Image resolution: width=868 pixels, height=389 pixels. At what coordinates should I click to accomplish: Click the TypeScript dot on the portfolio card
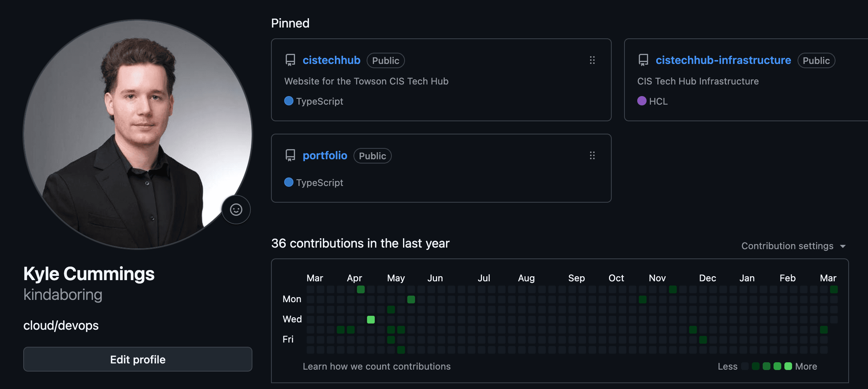click(x=288, y=182)
